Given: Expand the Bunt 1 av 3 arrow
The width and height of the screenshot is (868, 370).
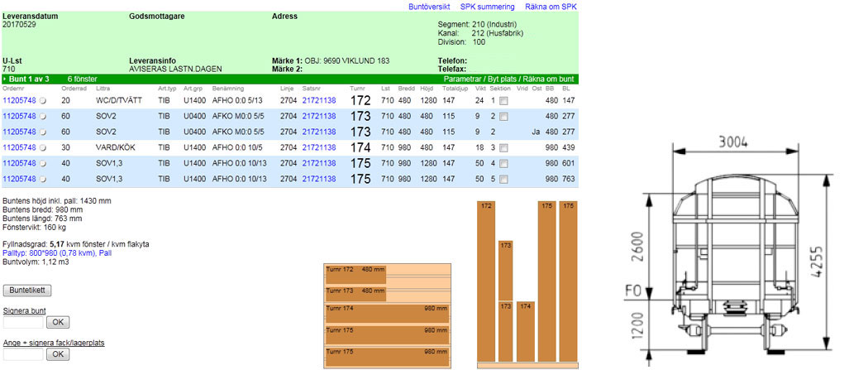Looking at the screenshot, I should point(4,79).
